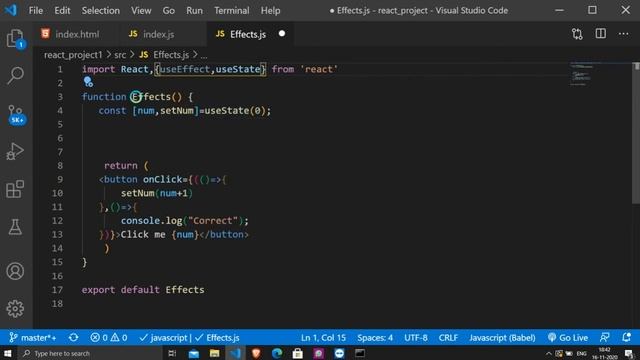
Task: Click line number 9 in the gutter
Action: (60, 179)
